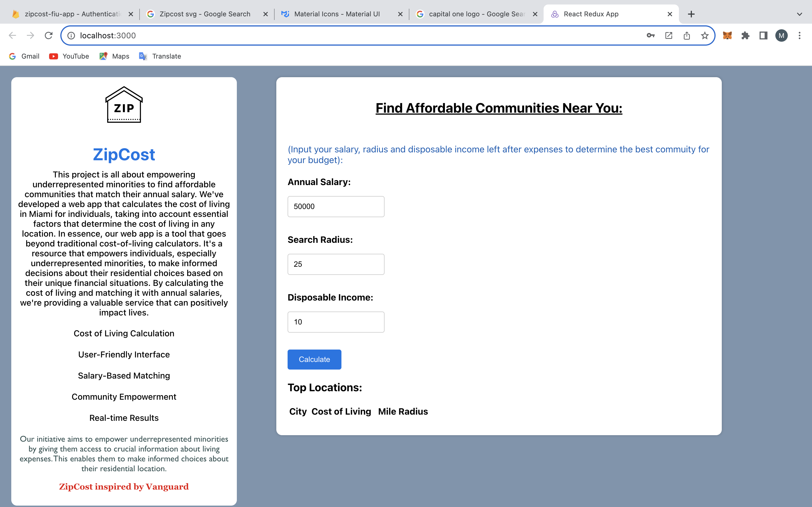812x507 pixels.
Task: Click the ZIP house logo
Action: point(124,105)
